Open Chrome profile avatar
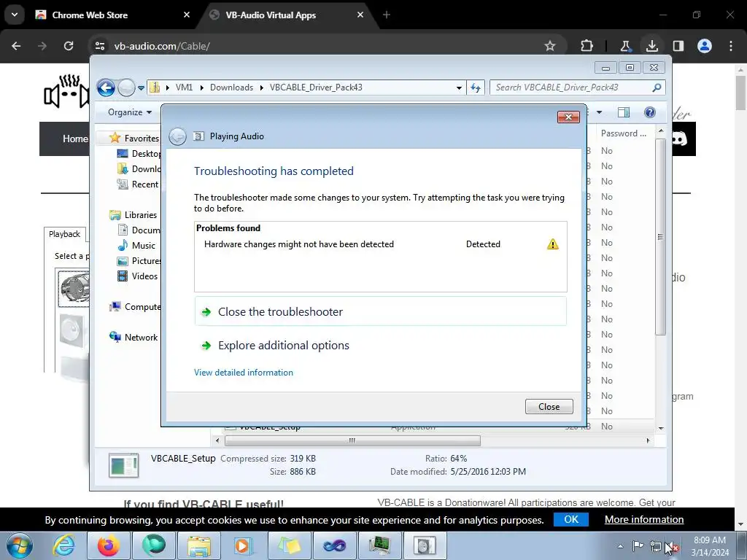Screen dimensions: 747x560 tap(705, 46)
